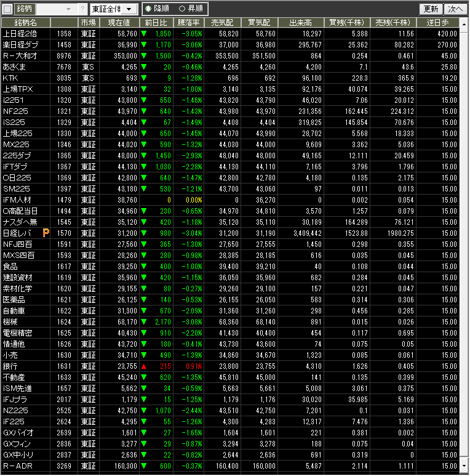Image resolution: width=470 pixels, height=476 pixels.
Task: Click the green down arrow in ナスダヘ無 row
Action: point(144,222)
